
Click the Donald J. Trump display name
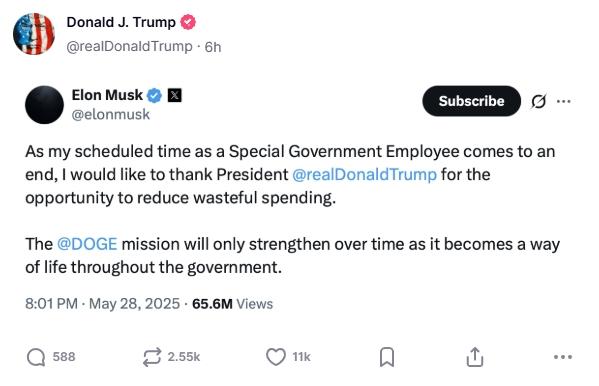pos(121,22)
